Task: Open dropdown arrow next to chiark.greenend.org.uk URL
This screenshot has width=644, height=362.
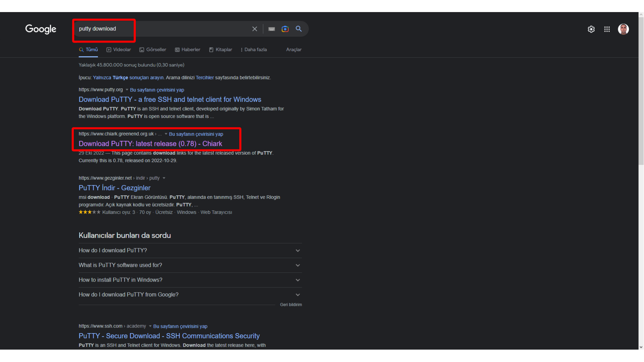Action: (x=166, y=134)
